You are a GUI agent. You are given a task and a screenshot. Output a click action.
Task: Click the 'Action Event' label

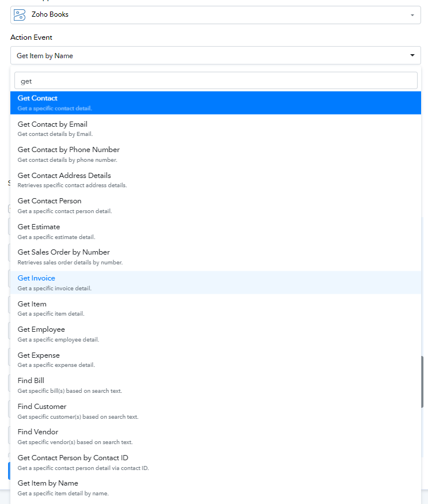tap(31, 37)
